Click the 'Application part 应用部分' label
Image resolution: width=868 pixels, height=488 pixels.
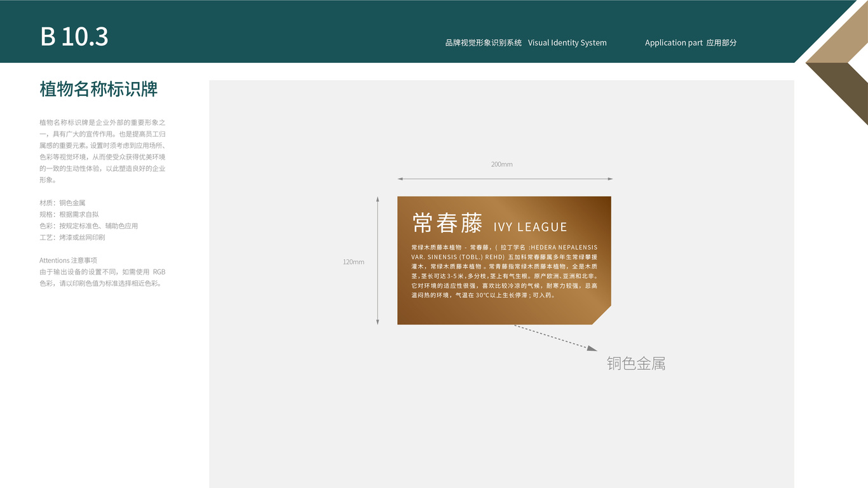click(x=691, y=43)
